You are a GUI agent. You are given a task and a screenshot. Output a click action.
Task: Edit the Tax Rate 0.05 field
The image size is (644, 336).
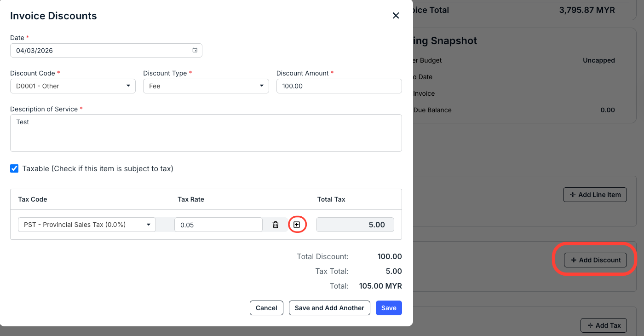[x=218, y=225]
